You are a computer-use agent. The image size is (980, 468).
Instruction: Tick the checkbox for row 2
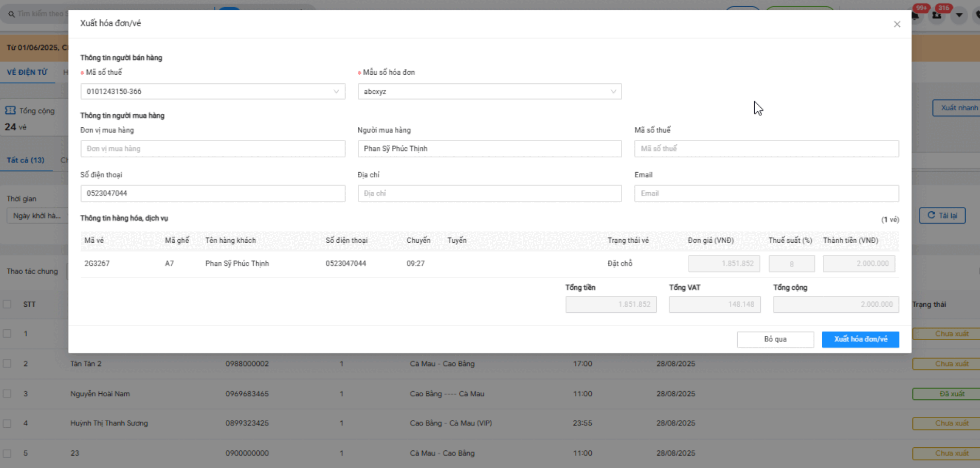click(x=7, y=363)
